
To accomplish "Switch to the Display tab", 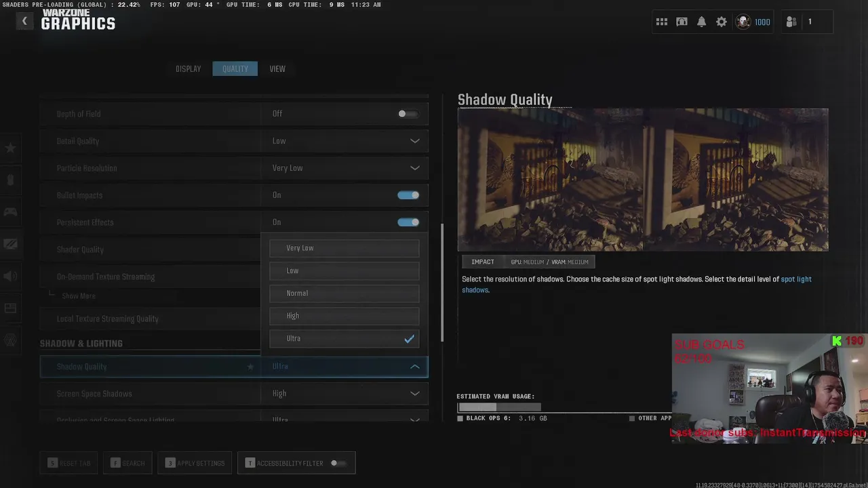I will [x=189, y=68].
